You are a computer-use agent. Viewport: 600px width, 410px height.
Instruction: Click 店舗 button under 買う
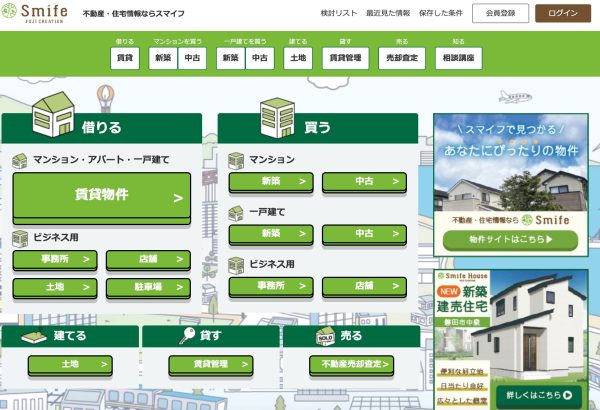pyautogui.click(x=365, y=287)
